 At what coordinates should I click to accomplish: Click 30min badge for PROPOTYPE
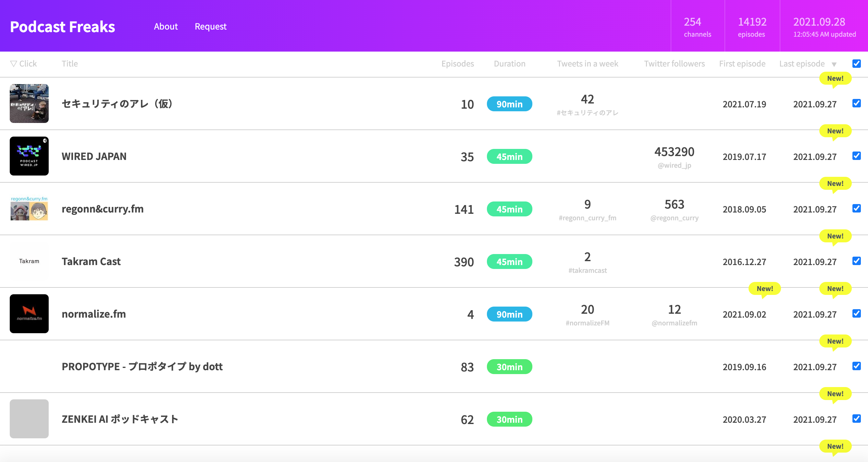(510, 366)
